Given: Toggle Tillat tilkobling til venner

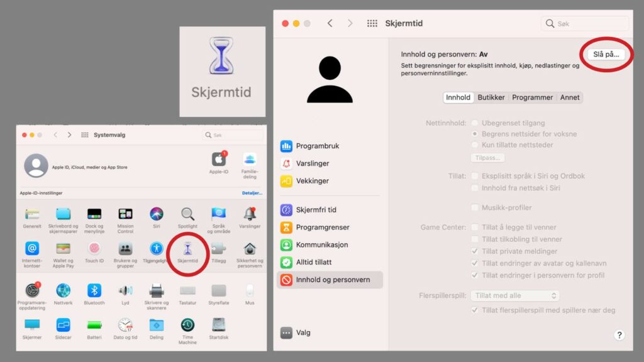Looking at the screenshot, I should point(475,239).
